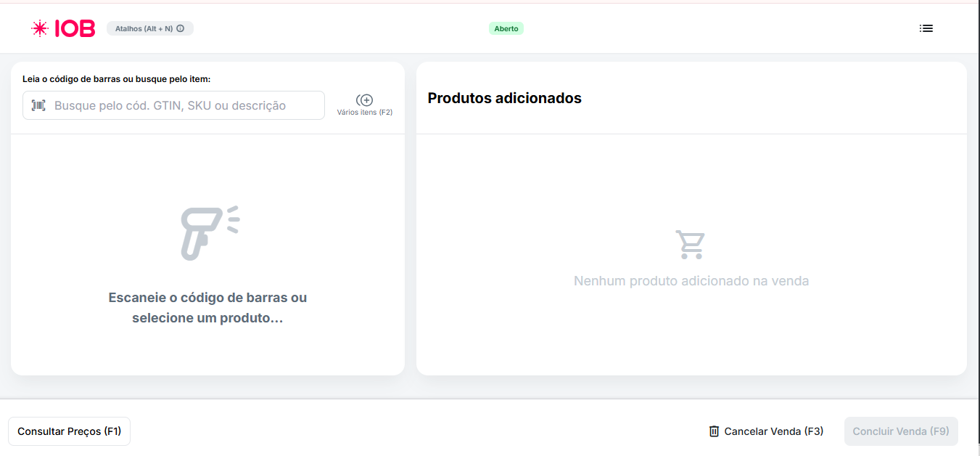Open Vários itens with the plus icon

click(365, 99)
